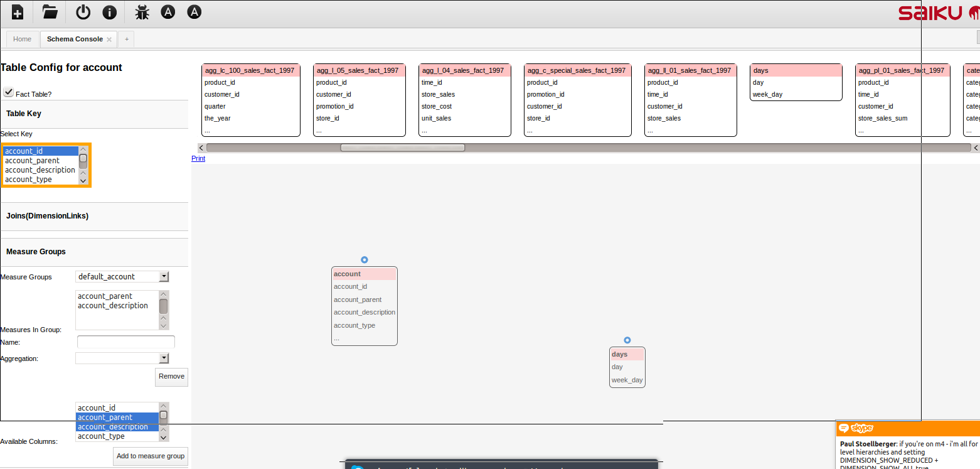This screenshot has width=980, height=469.
Task: Click the agg_l_05_sales_fact_1997 table header
Action: click(360, 70)
